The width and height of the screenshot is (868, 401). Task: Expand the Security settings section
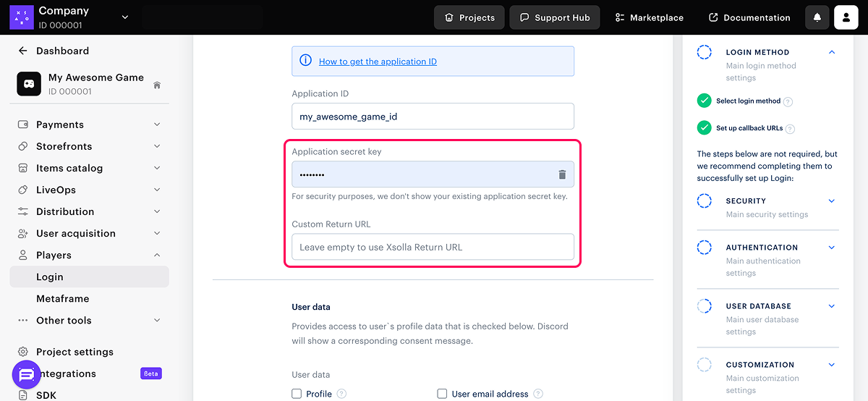tap(831, 201)
